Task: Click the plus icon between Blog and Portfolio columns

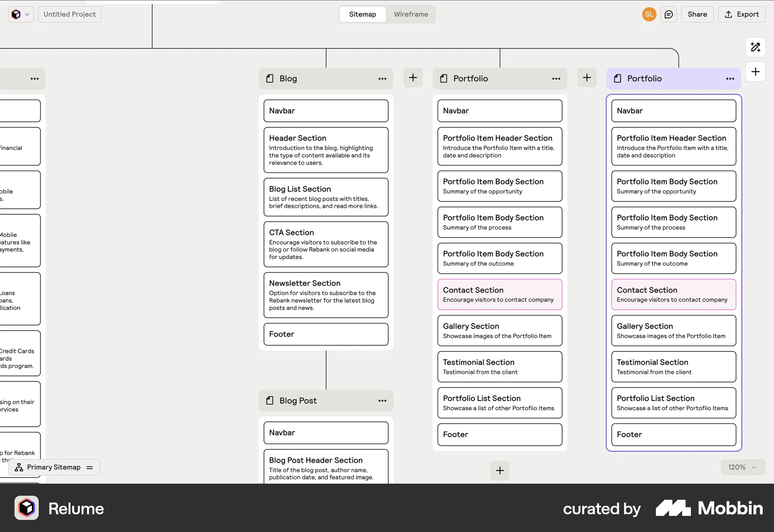Action: tap(413, 78)
